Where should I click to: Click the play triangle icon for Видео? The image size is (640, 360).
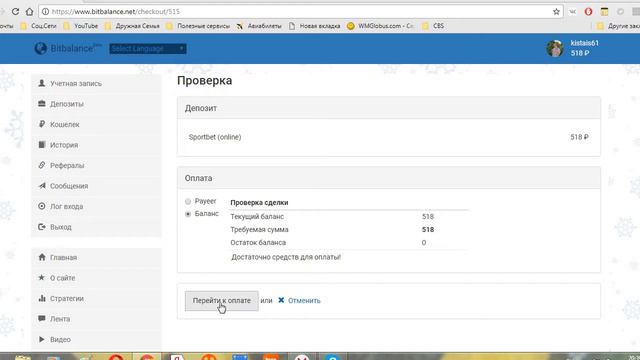click(x=42, y=339)
